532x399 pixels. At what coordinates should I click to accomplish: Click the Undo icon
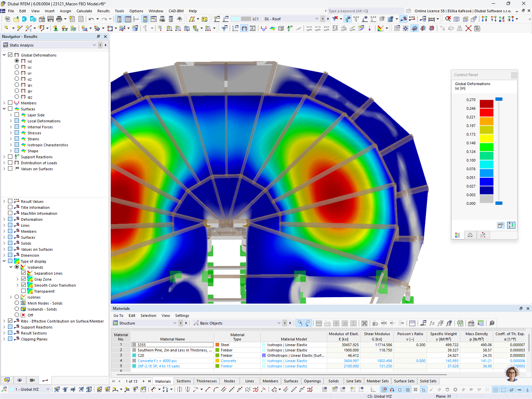pos(91,19)
